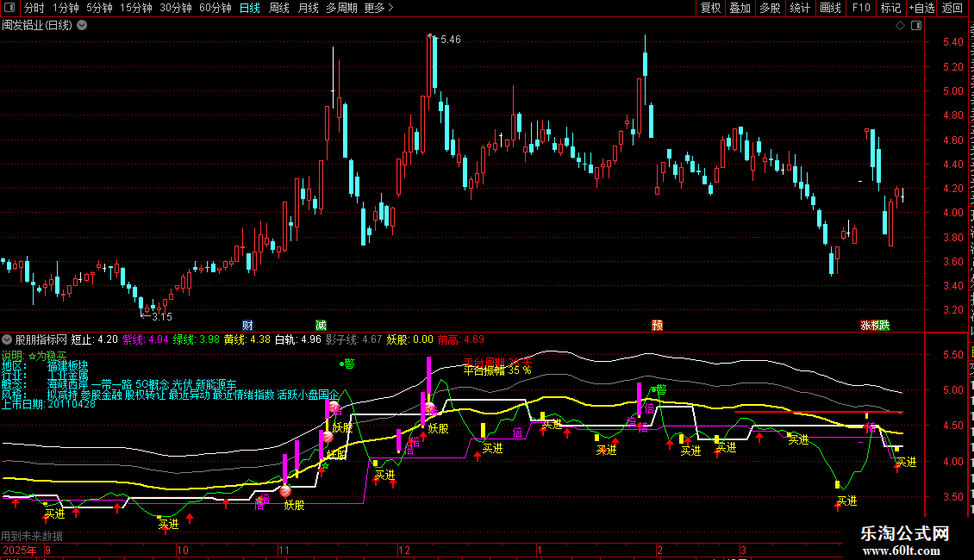Viewport: 974px width, 560px height.
Task: Open the 闽发铝业 stock title dropdown arrow
Action: (82, 26)
